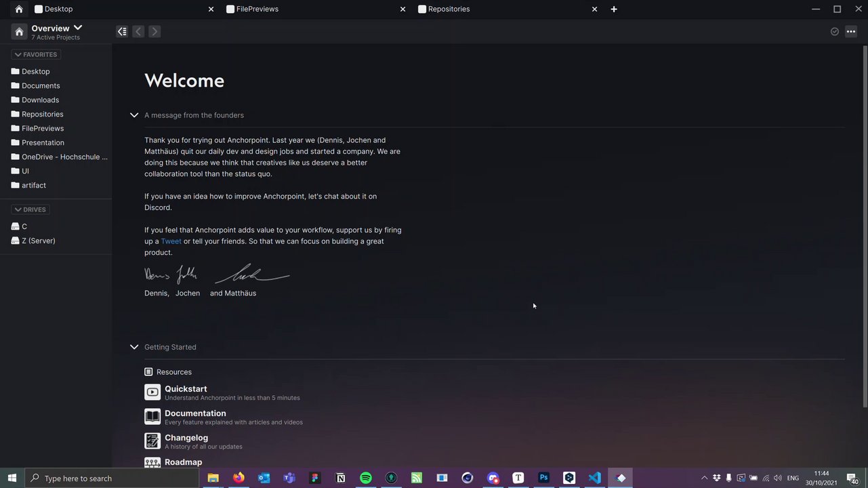
Task: Collapse 'A message from the founders' section
Action: point(134,115)
